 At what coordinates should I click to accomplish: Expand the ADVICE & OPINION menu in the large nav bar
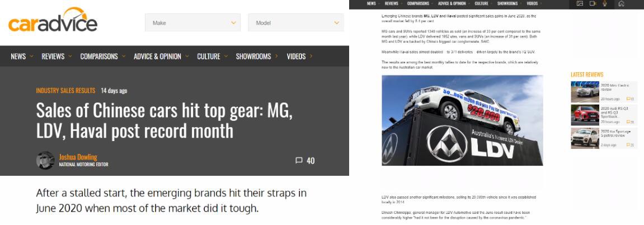coord(161,56)
